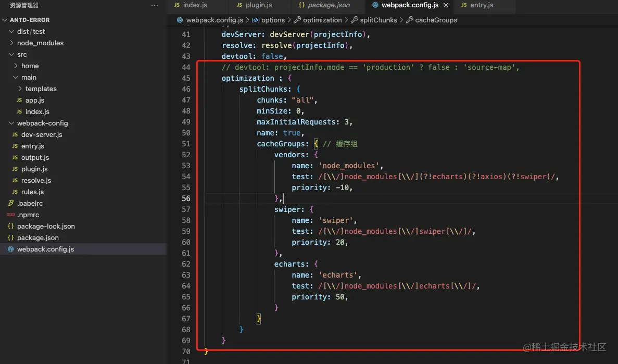Viewport: 618px width, 364px height.
Task: Open output.js in the file tree
Action: 35,157
